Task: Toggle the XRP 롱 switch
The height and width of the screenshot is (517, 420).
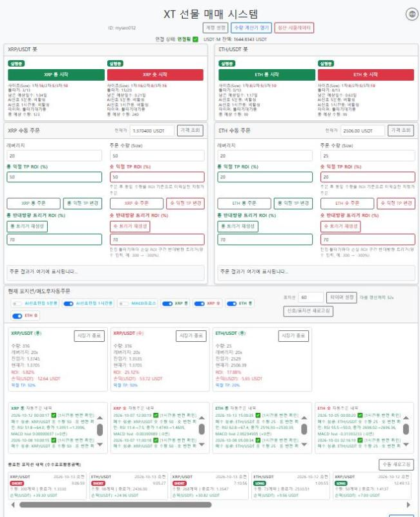Action: pyautogui.click(x=167, y=304)
